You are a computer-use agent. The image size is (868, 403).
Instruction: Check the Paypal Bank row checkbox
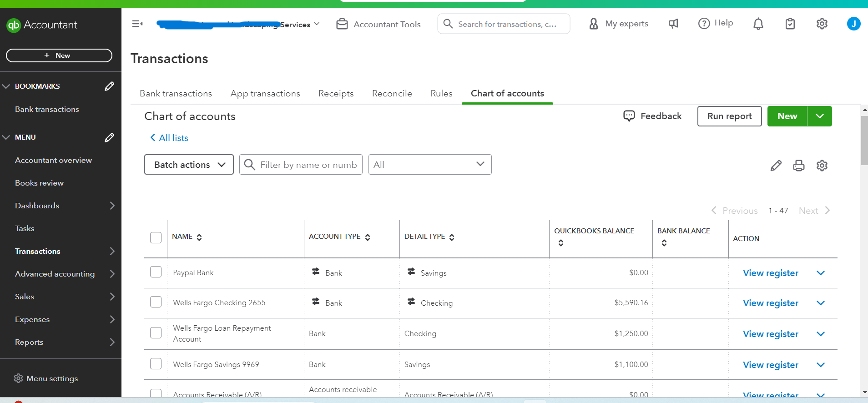tap(156, 272)
